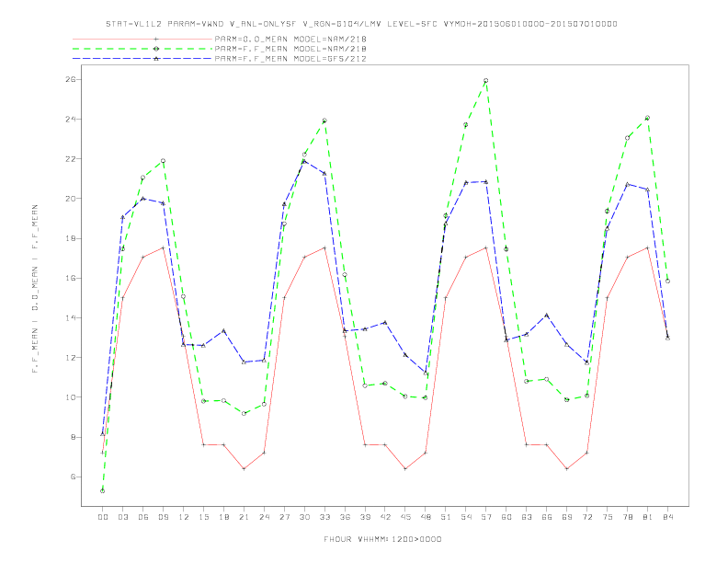This screenshot has height=563, width=728.
Task: Click x-axis tick label 24
Action: [x=264, y=517]
